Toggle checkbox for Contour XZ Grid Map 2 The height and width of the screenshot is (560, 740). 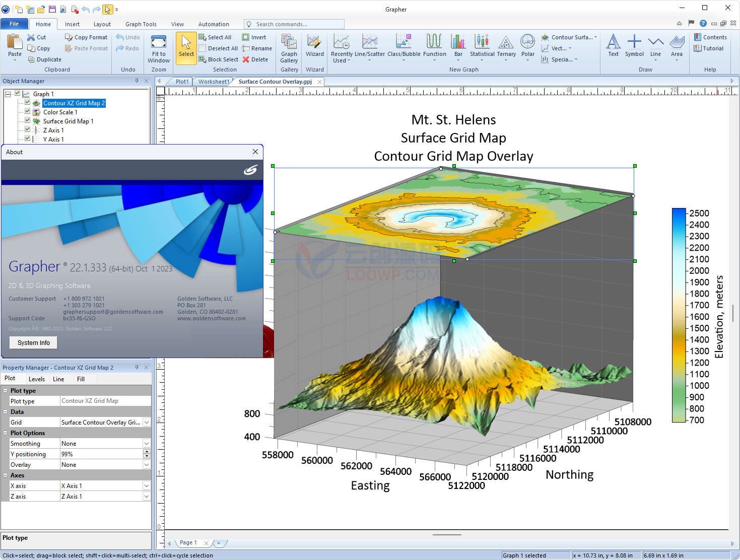[x=28, y=103]
